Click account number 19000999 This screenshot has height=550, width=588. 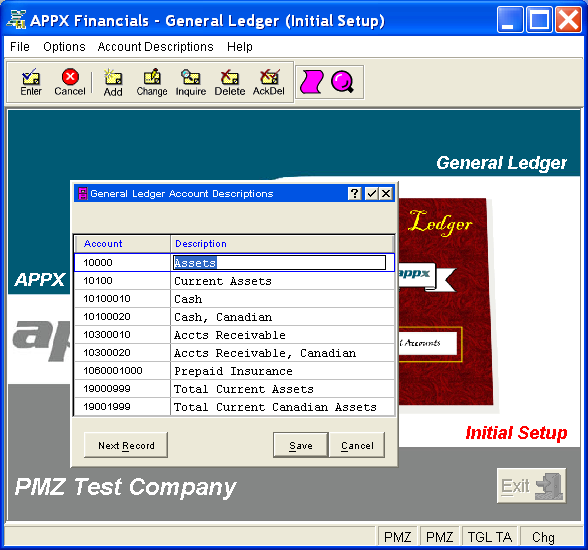coord(107,388)
